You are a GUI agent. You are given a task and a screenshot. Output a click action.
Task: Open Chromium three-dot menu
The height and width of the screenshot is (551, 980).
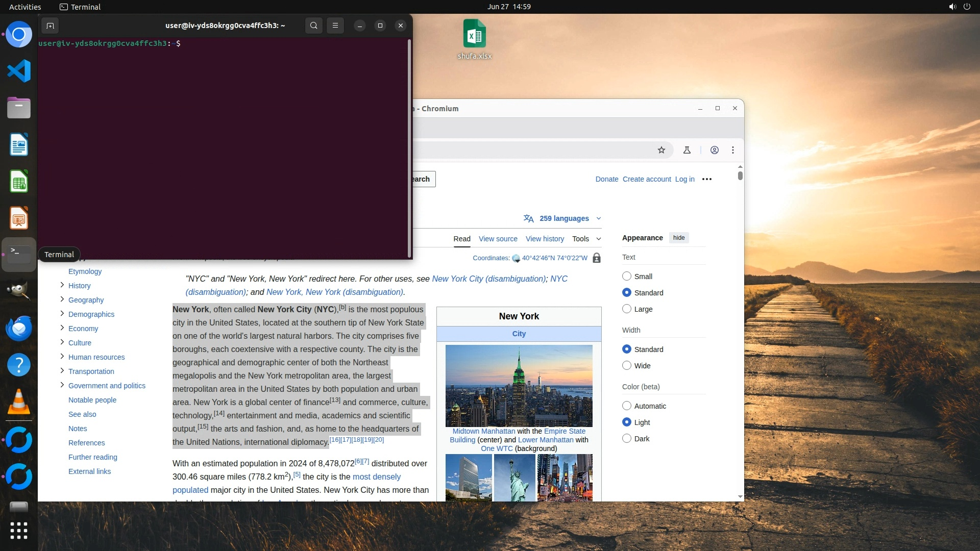(x=733, y=150)
